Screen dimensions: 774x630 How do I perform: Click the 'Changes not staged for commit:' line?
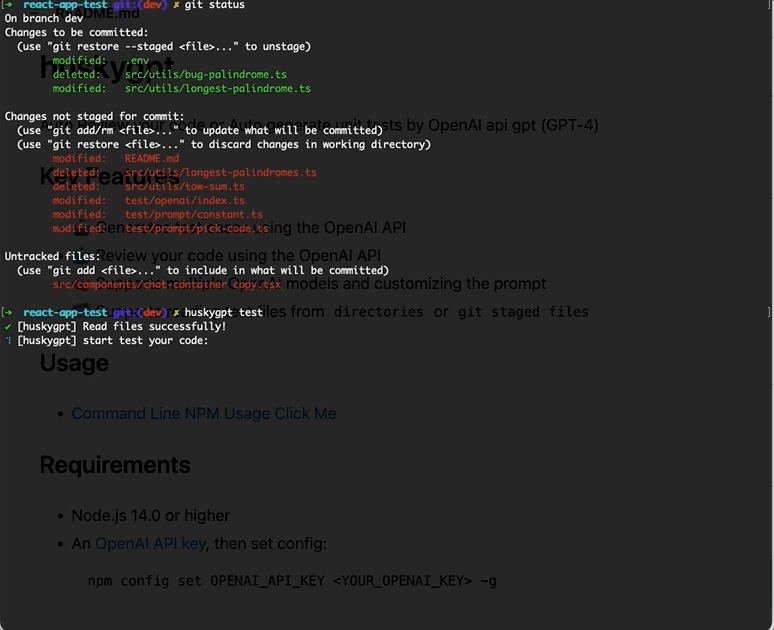coord(94,117)
